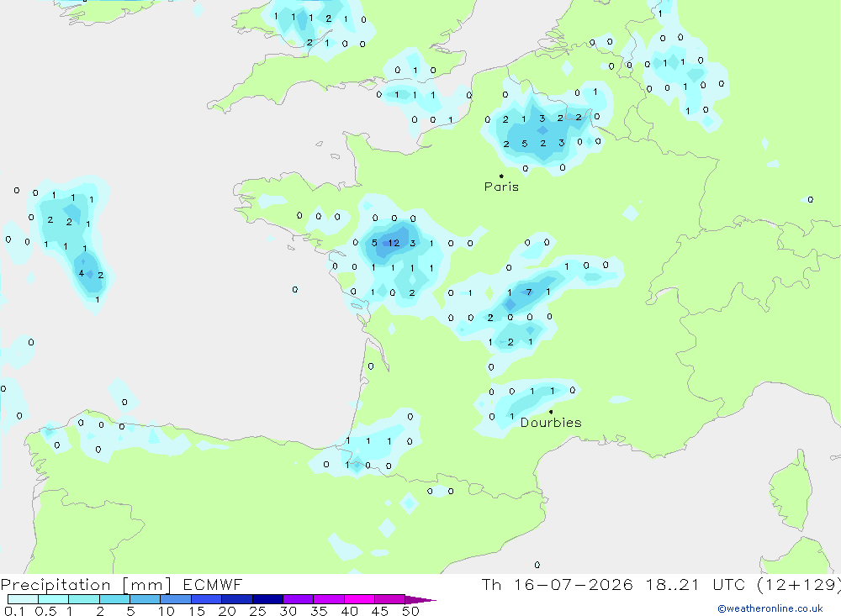Click the date text 16-07-2026
841x616 pixels.
pos(574,585)
